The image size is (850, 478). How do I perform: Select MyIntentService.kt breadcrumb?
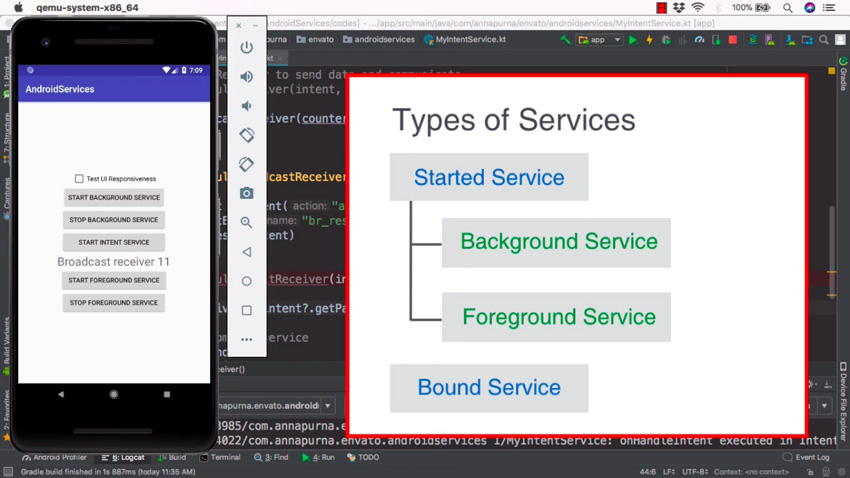(x=465, y=40)
